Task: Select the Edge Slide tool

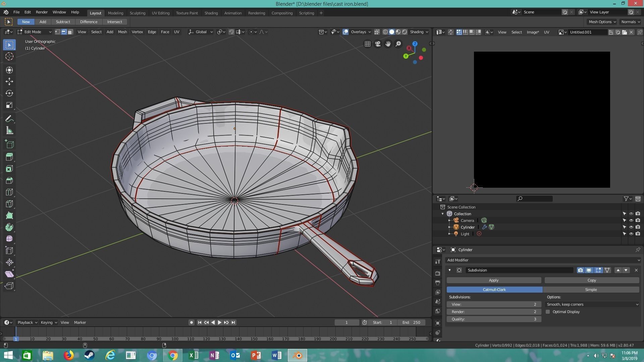Action: 9,250
